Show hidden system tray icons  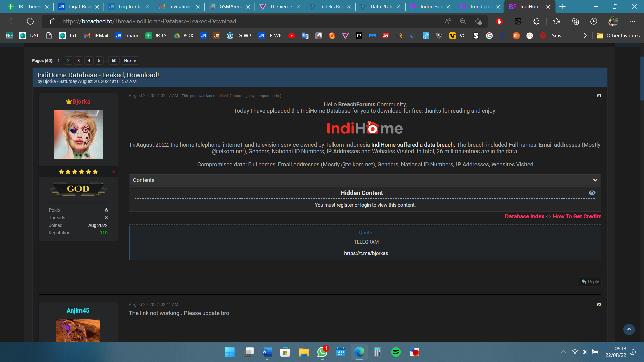[x=563, y=352]
